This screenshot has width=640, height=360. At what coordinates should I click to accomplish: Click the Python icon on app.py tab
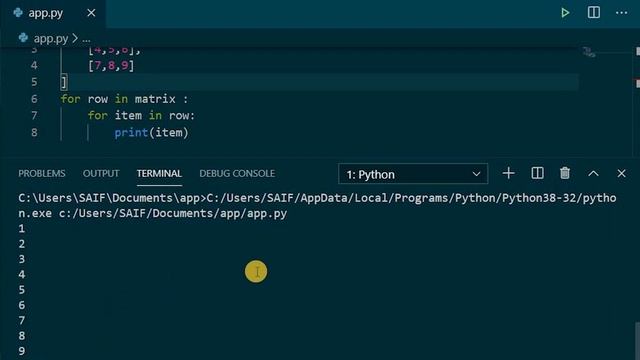click(x=18, y=13)
